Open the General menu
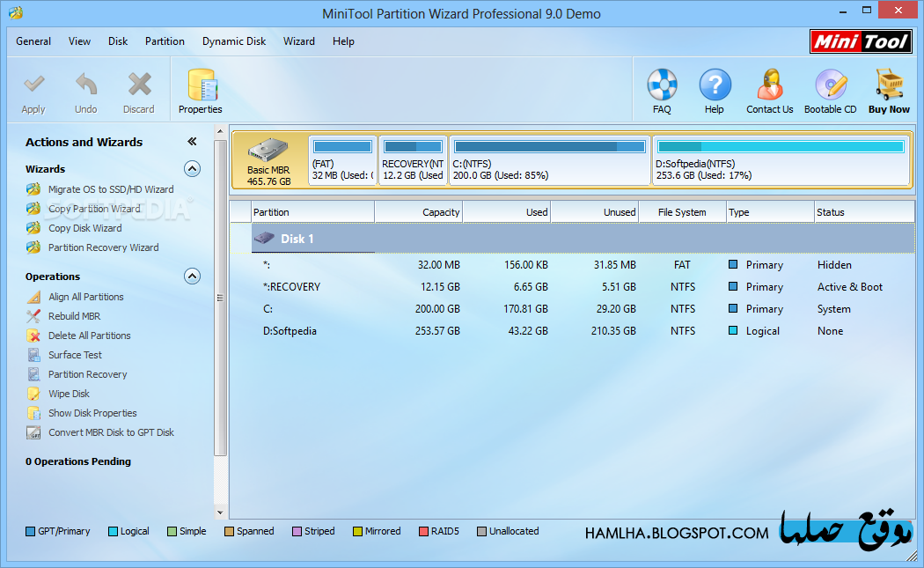The width and height of the screenshot is (924, 568). [x=33, y=41]
